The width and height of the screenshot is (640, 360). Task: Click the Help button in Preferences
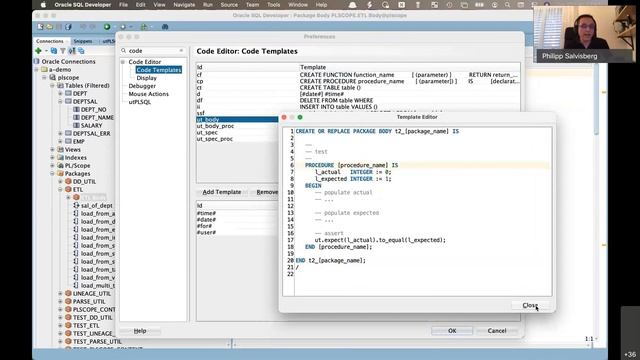(x=140, y=331)
